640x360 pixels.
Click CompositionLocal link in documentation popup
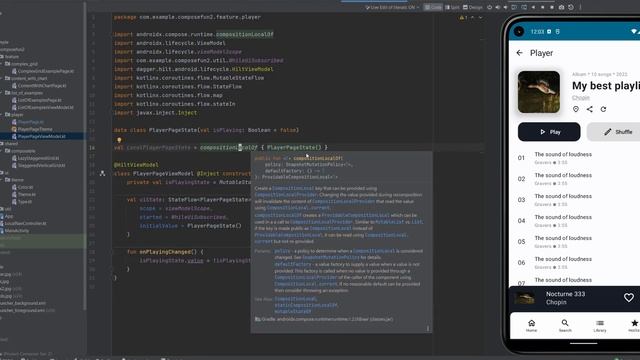(x=293, y=188)
